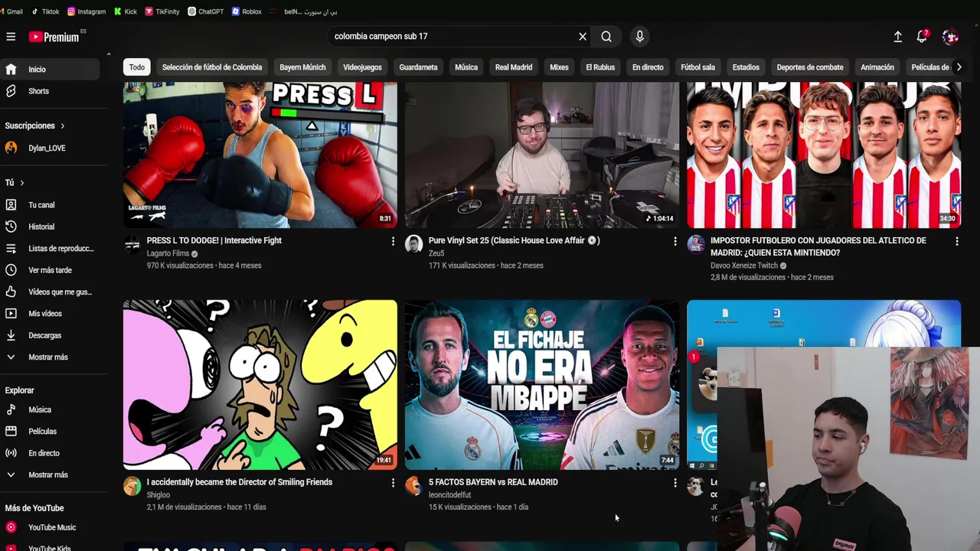980x551 pixels.
Task: Open Películas under Explorar
Action: 50,432
